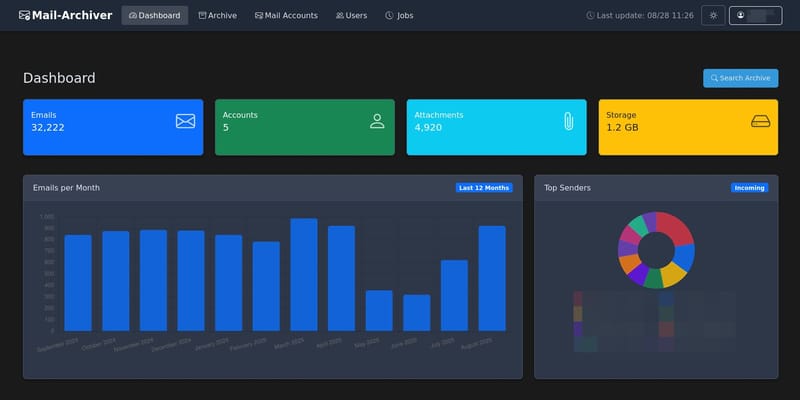Open the user account menu button

pyautogui.click(x=756, y=15)
